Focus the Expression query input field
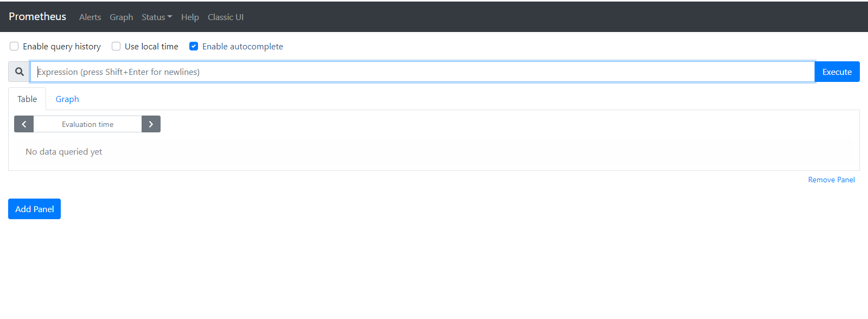This screenshot has height=319, width=868. pyautogui.click(x=422, y=72)
